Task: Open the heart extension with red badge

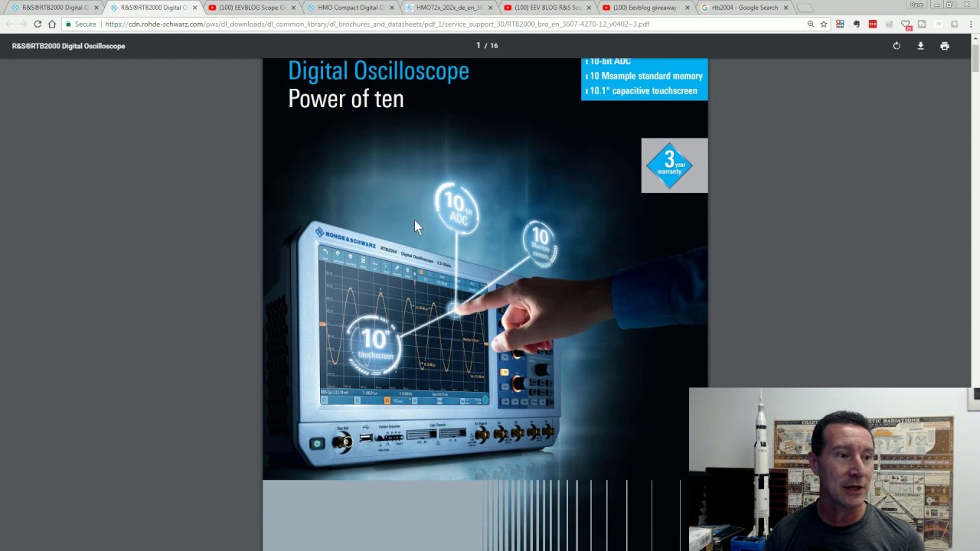Action: (x=906, y=24)
